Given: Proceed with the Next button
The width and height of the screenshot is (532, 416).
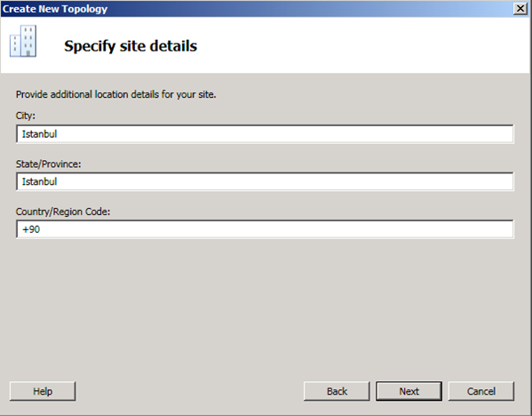Looking at the screenshot, I should [x=409, y=391].
